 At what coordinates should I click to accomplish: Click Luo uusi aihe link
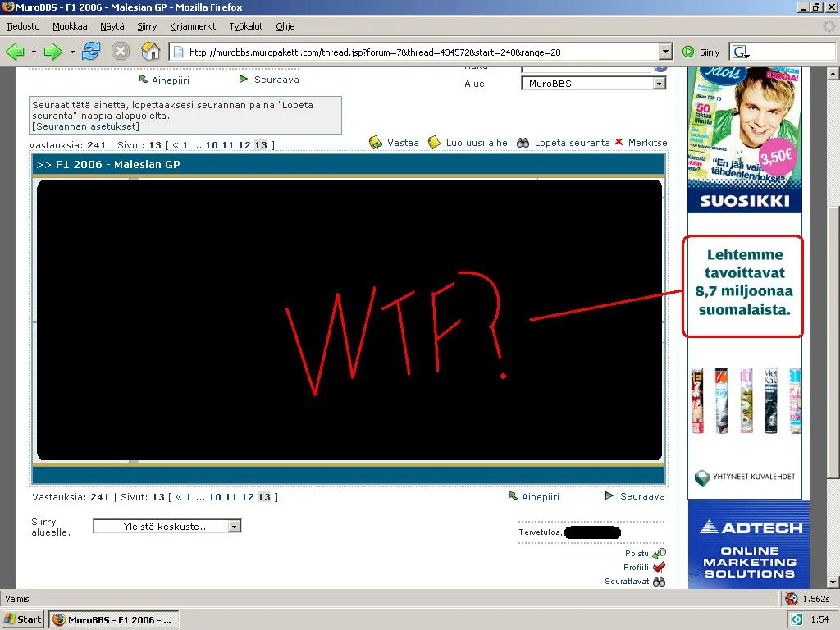tap(476, 143)
